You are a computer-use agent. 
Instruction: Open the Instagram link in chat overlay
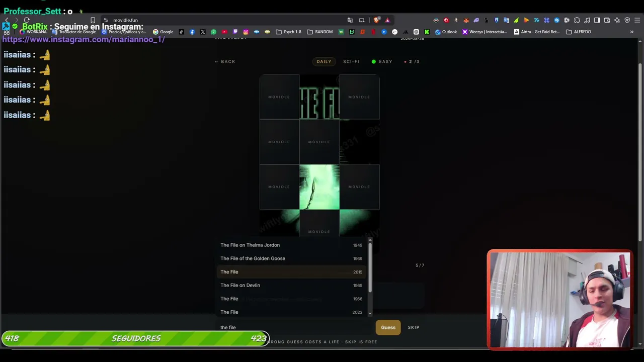coord(84,39)
